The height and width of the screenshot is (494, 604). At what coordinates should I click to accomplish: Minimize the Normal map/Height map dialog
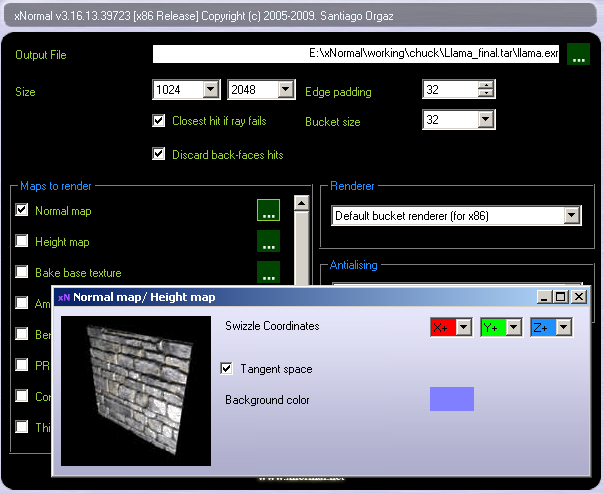(x=543, y=297)
